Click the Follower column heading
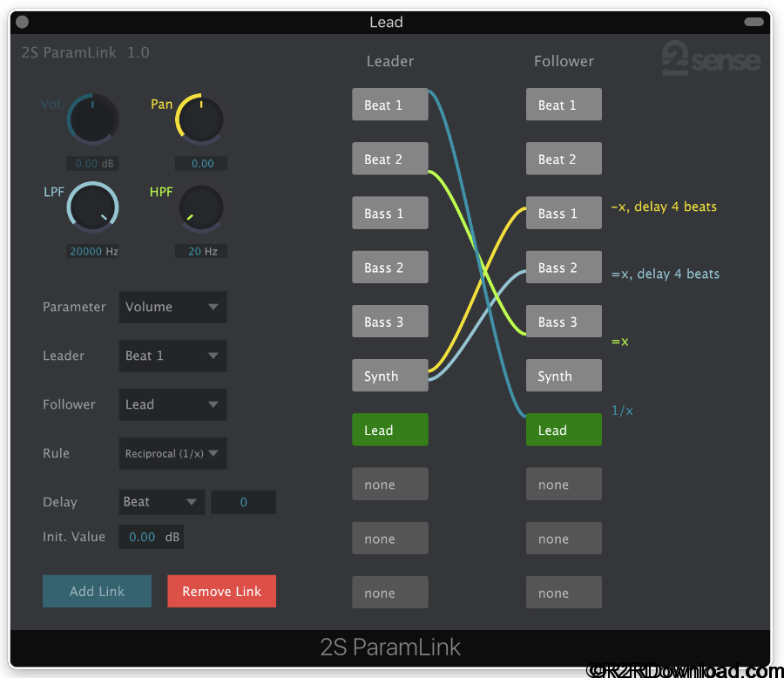Viewport: 784px width, 678px height. [564, 61]
